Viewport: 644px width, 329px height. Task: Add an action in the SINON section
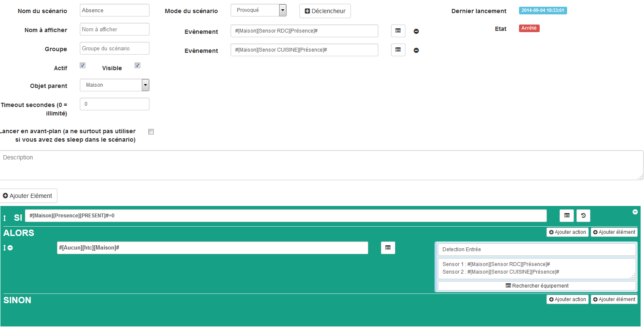coord(568,299)
